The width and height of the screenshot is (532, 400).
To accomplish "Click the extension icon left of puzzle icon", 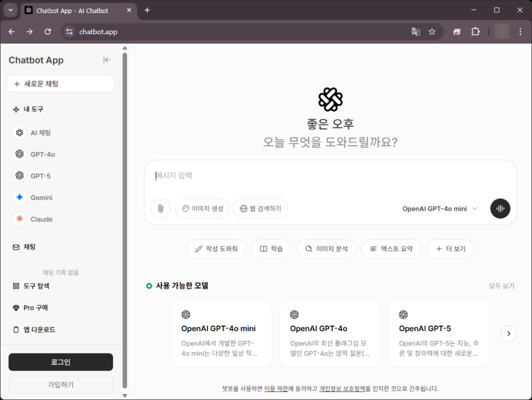I will click(x=457, y=32).
